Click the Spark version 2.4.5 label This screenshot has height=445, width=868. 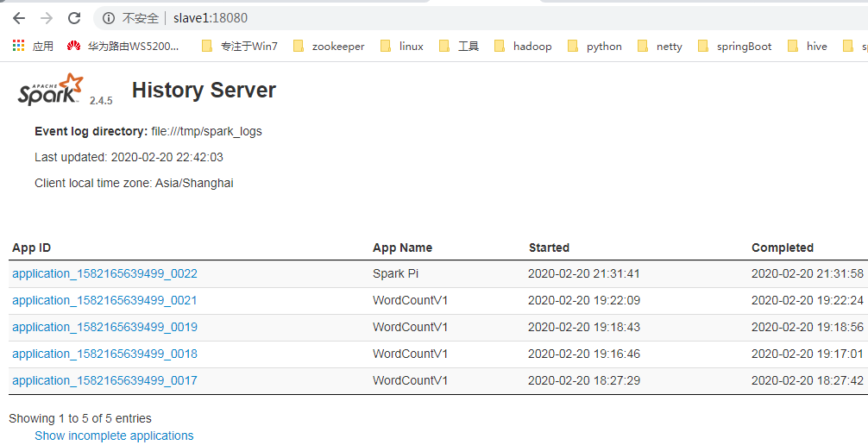(x=101, y=100)
